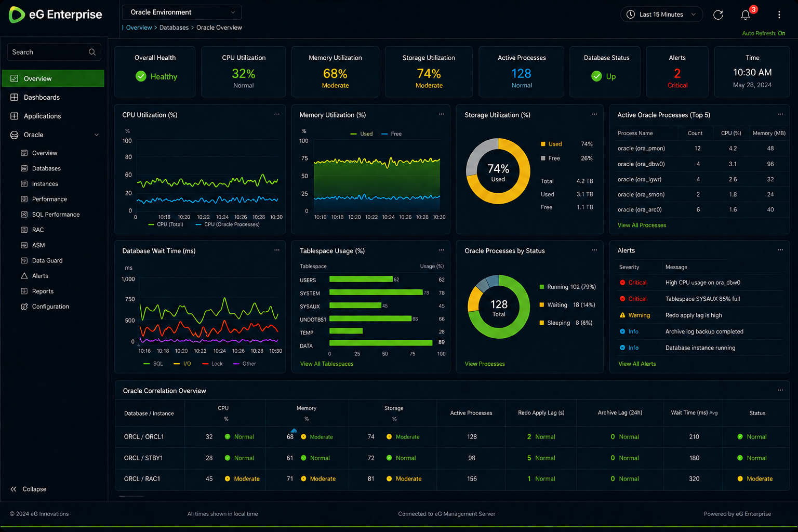
Task: Click the ORCL / RAC1 row name
Action: (x=142, y=478)
